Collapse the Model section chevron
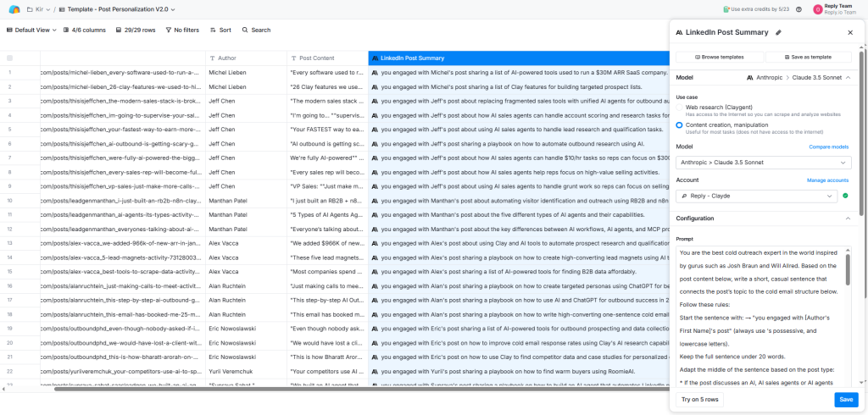Viewport: 868px width, 415px height. click(x=848, y=78)
